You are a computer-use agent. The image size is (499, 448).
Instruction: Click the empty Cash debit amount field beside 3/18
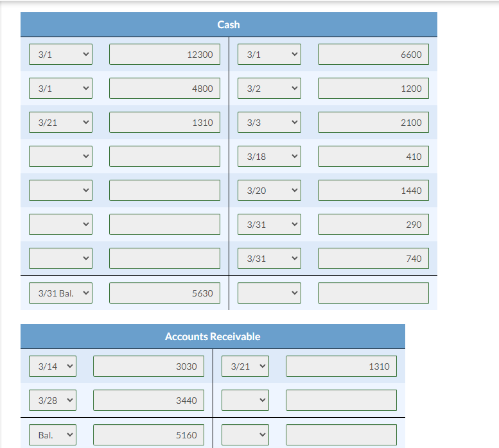[x=164, y=157]
